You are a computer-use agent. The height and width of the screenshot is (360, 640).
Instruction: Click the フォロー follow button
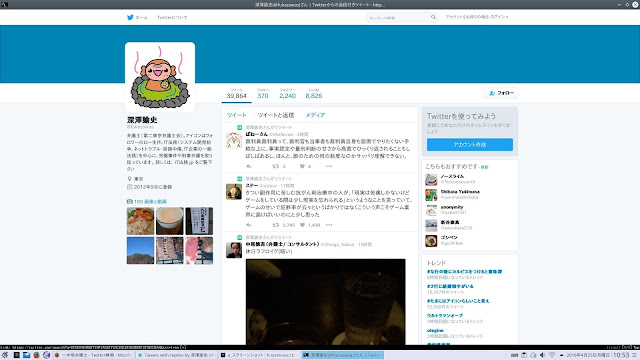[x=501, y=93]
